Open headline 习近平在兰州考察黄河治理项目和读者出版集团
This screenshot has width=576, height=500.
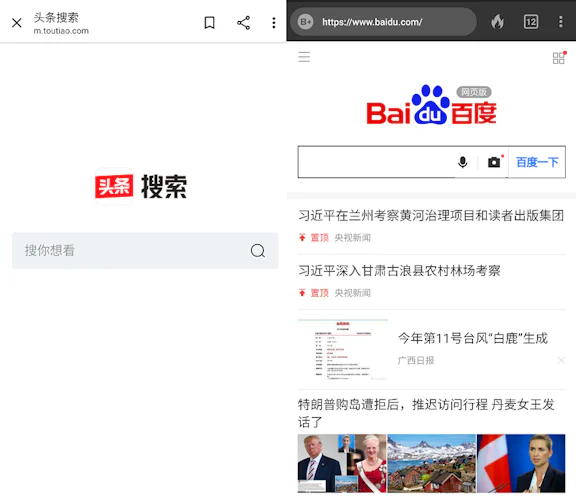431,216
